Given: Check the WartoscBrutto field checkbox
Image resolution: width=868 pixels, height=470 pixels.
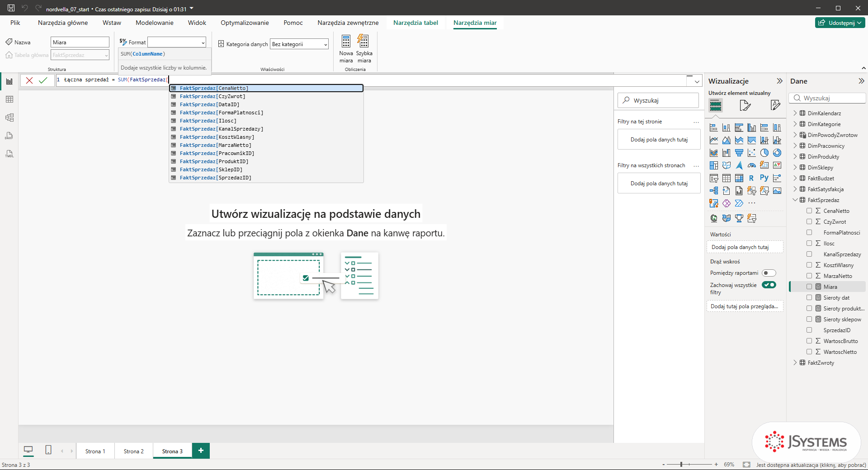Looking at the screenshot, I should (x=809, y=341).
